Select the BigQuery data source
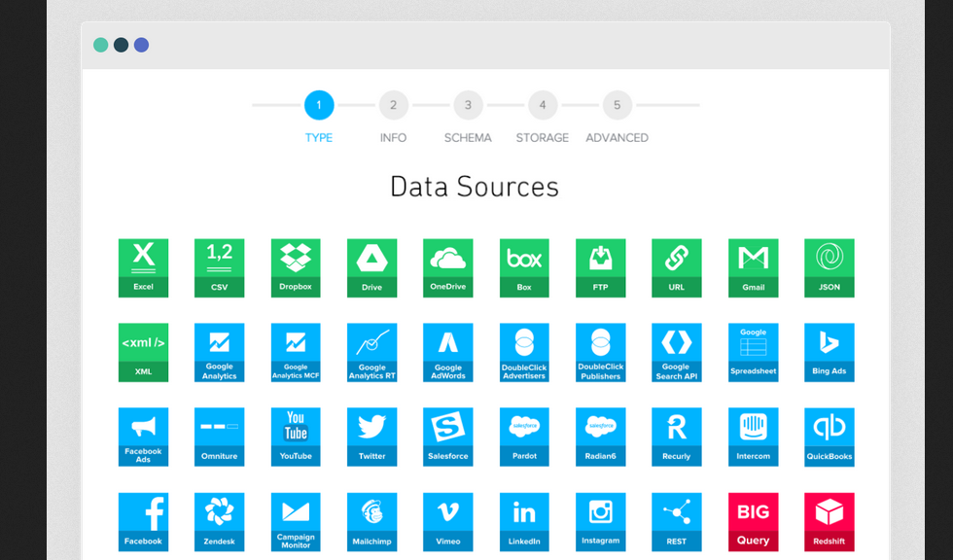 point(753,521)
